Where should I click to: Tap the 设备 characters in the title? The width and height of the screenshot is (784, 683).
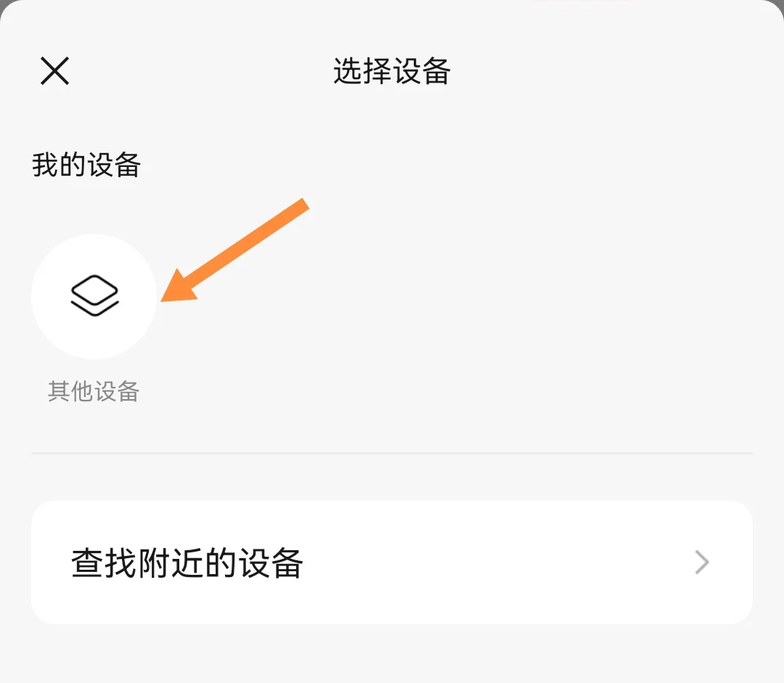click(422, 71)
